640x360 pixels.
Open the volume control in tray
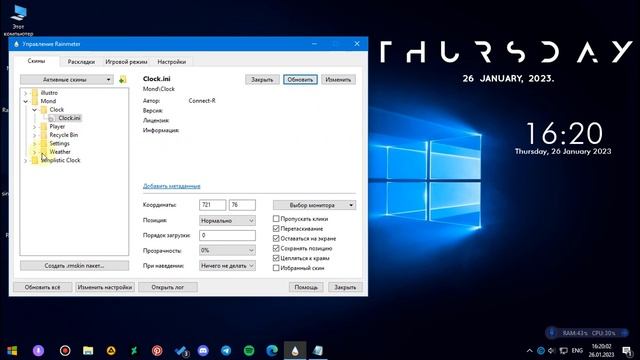(552, 351)
